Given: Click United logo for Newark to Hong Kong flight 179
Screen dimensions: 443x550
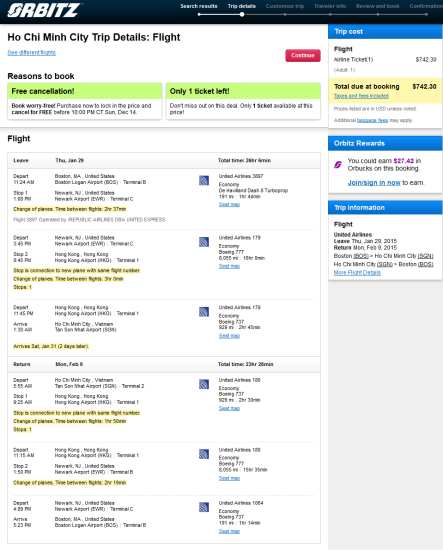Looking at the screenshot, I should [x=204, y=242].
